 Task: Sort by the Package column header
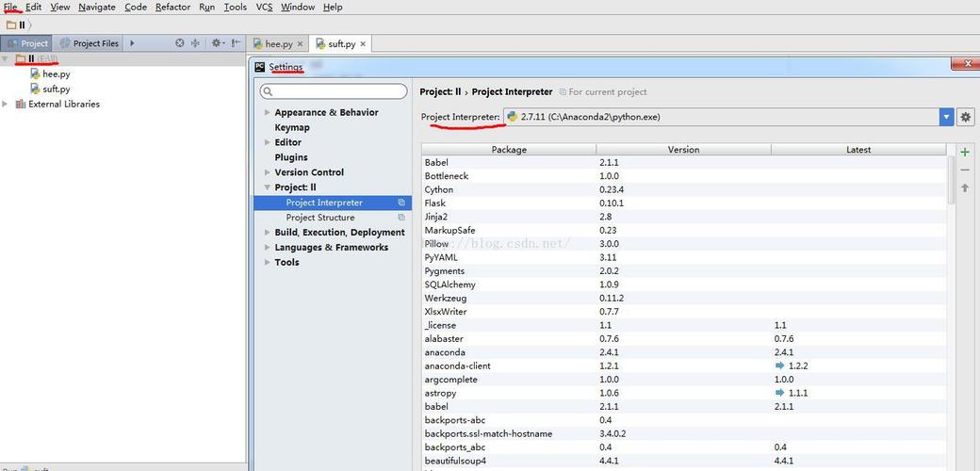coord(509,149)
